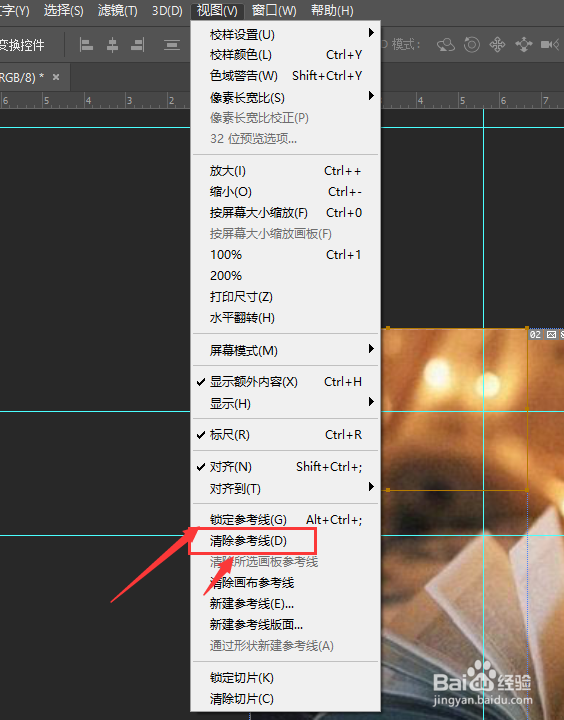Select the 3D roll camera icon

[472, 45]
